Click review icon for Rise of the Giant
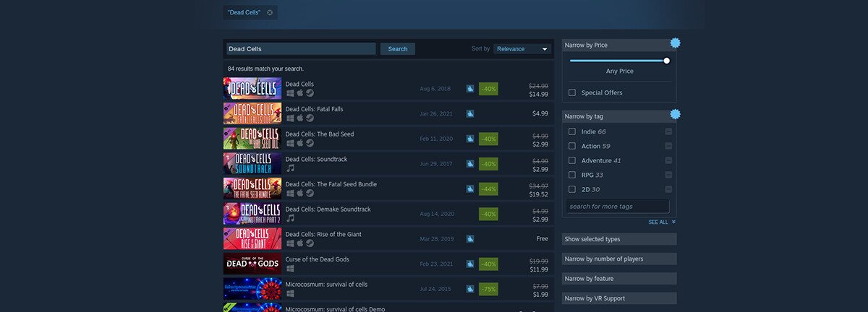 [470, 238]
